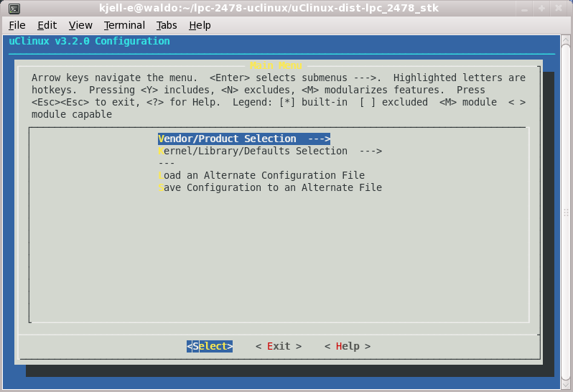The image size is (573, 392).
Task: Select Vendor/Product Selection submenu entry
Action: pyautogui.click(x=244, y=139)
